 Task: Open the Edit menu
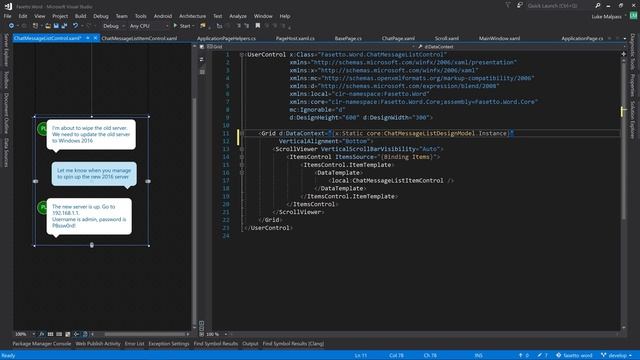click(x=23, y=16)
